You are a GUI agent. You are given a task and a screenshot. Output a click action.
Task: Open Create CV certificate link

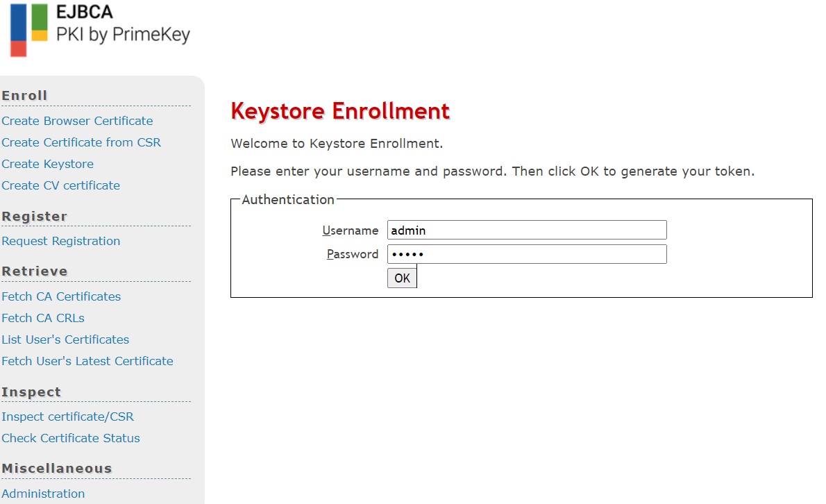[x=60, y=186]
